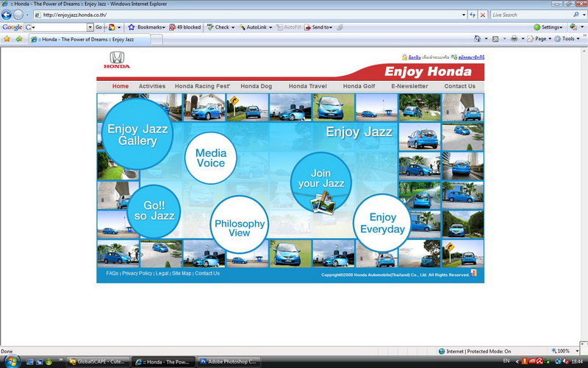Click the Refresh icon beside the address bar
The image size is (588, 368).
tap(473, 15)
